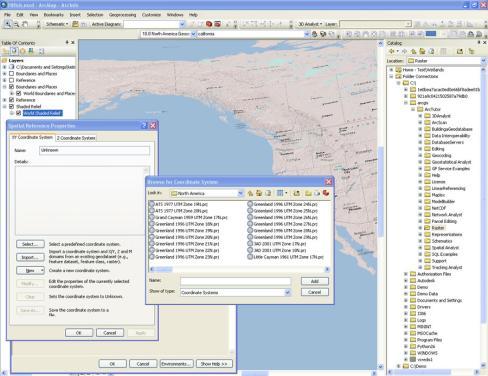
Task: Click the List By Drawing Order icon in Table Of Contents
Action: point(5,51)
